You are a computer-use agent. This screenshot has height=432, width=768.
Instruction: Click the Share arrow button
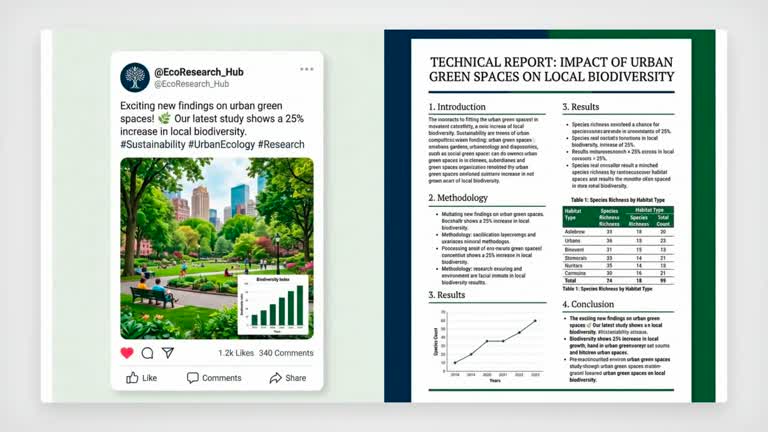[288, 378]
